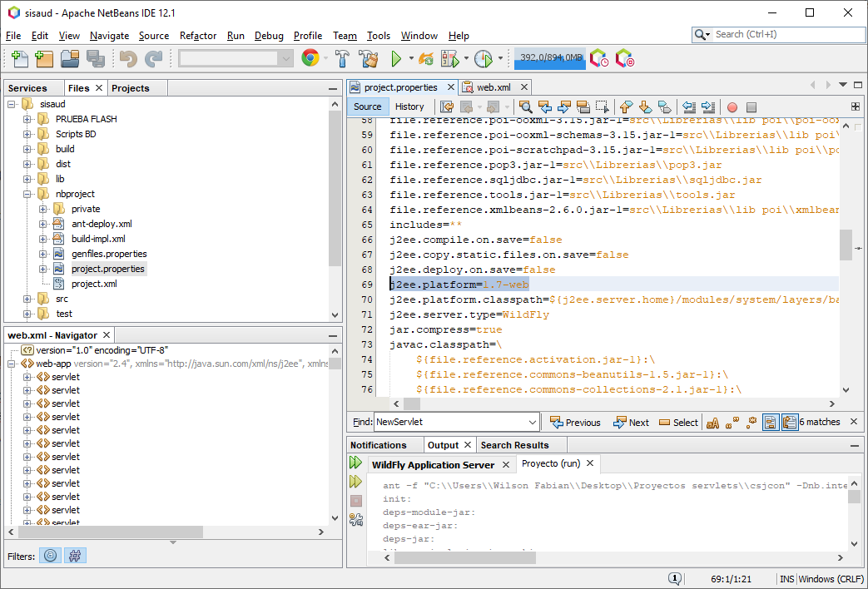This screenshot has height=589, width=868.
Task: Click the Profile Project clock icon
Action: [x=484, y=58]
